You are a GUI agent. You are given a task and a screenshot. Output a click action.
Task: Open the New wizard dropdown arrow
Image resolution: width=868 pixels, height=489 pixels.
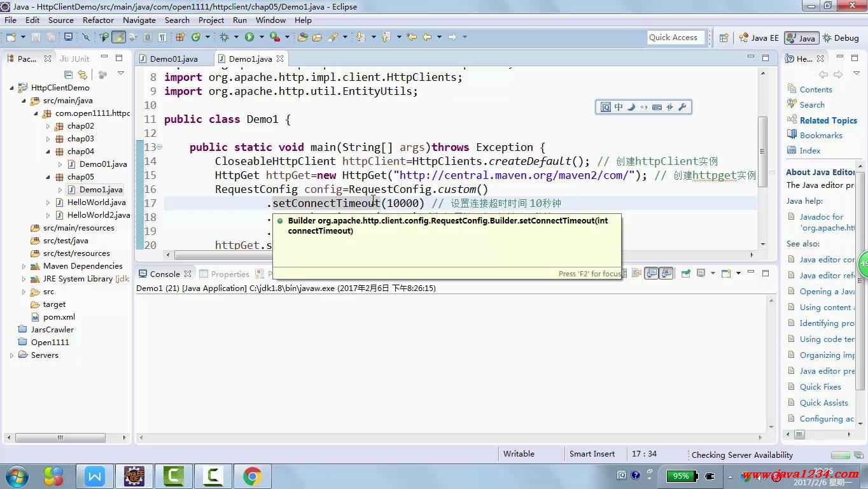pyautogui.click(x=23, y=37)
